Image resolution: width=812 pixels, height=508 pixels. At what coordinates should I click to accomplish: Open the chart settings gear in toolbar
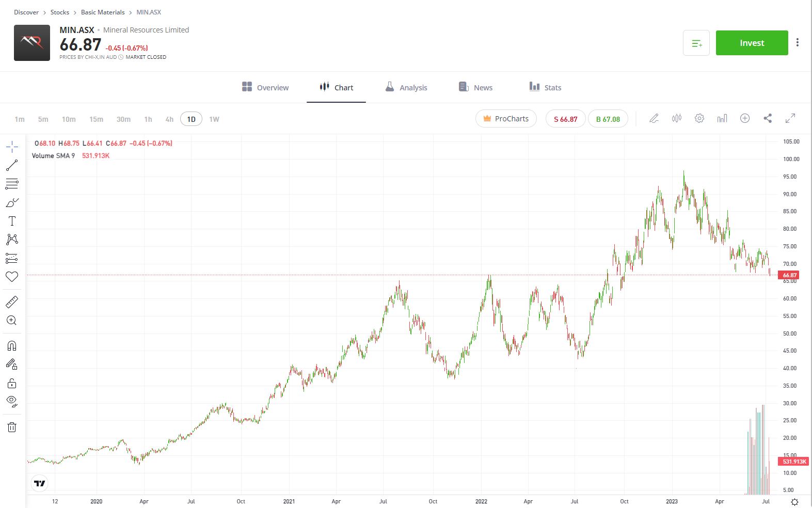699,118
